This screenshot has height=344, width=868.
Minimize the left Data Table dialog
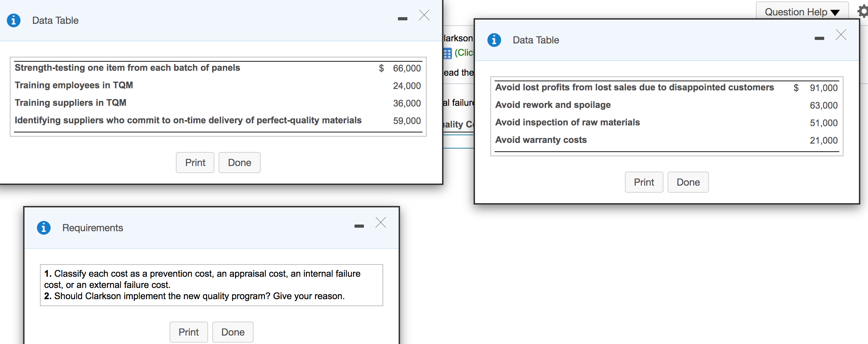point(402,19)
